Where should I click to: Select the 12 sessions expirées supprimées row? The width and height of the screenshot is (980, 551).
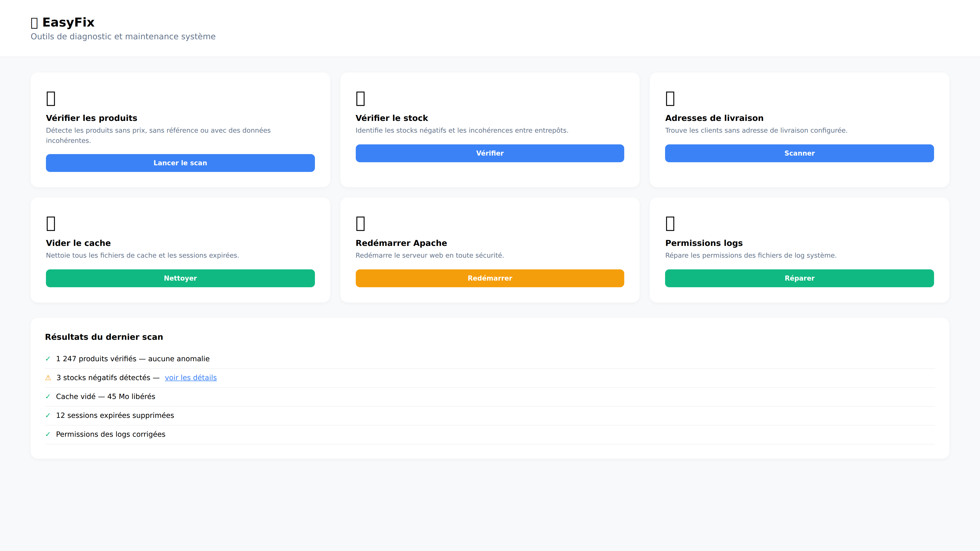(115, 415)
